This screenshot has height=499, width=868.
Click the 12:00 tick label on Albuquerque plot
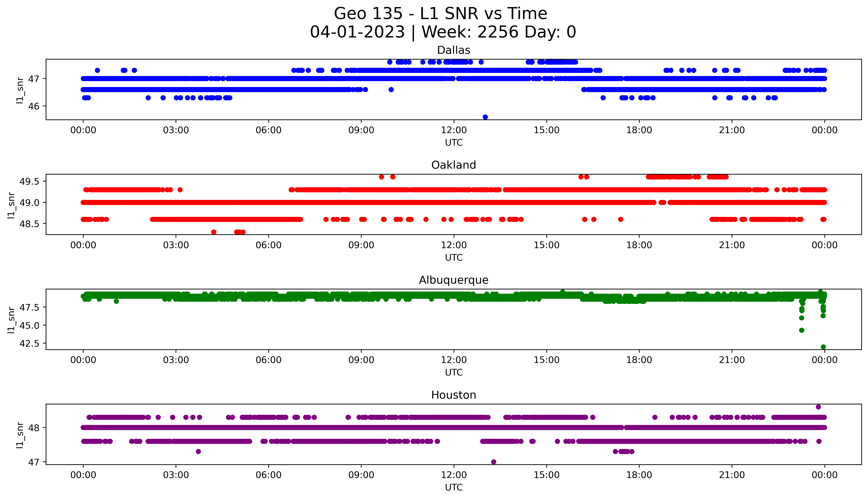[454, 360]
